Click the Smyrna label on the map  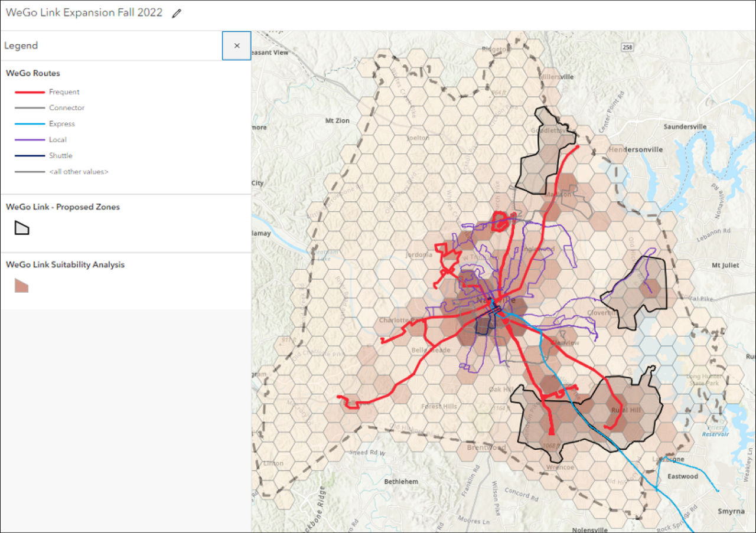(x=732, y=511)
